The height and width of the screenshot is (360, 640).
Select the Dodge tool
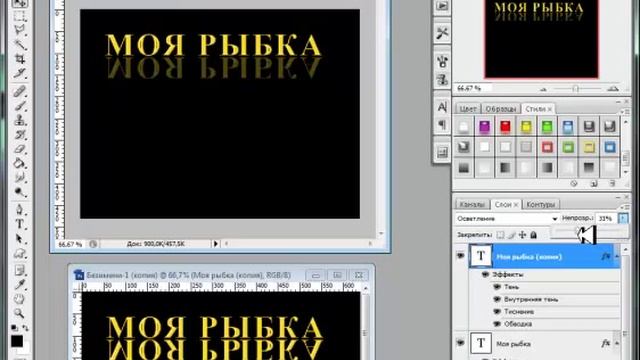pyautogui.click(x=20, y=192)
